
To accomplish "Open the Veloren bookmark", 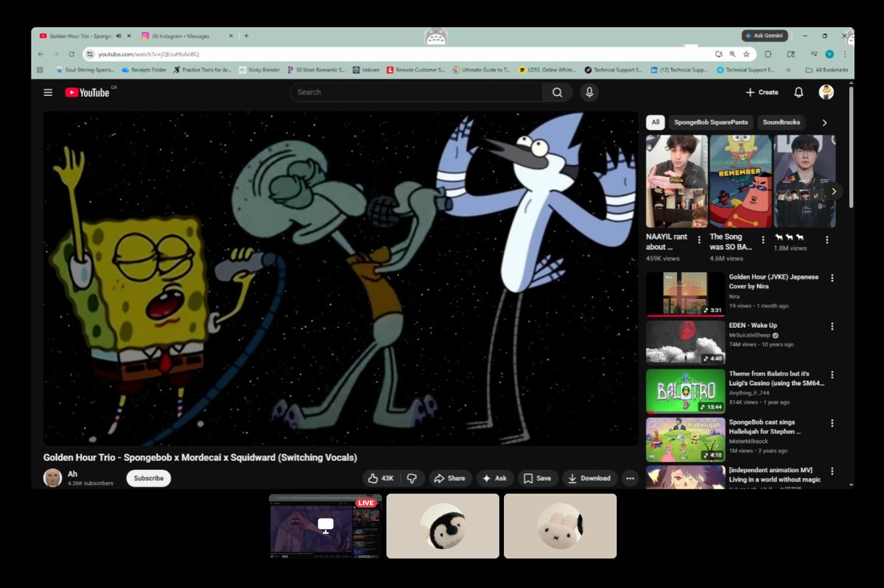I will pyautogui.click(x=366, y=70).
